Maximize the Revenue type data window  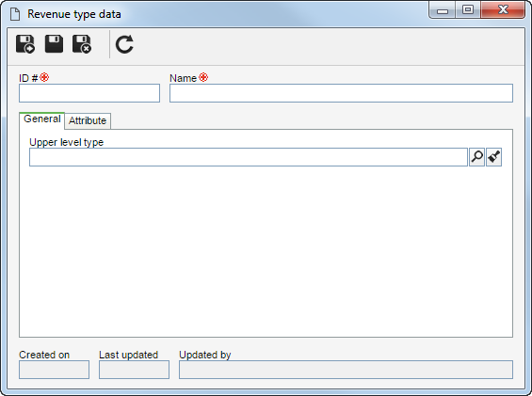click(468, 9)
